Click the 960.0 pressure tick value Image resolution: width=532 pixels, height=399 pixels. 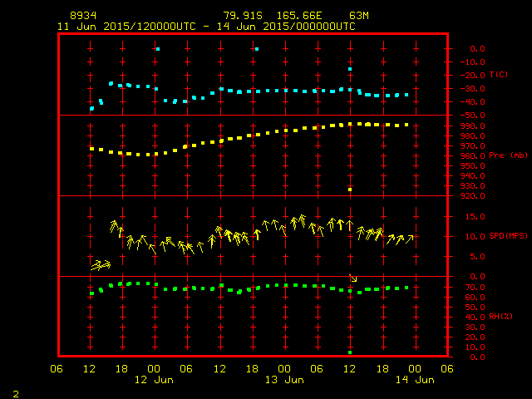click(473, 156)
